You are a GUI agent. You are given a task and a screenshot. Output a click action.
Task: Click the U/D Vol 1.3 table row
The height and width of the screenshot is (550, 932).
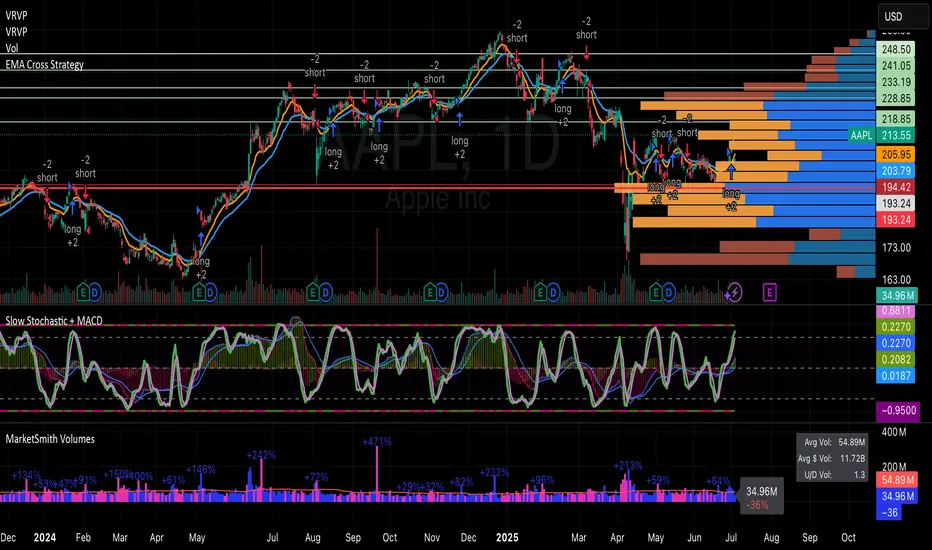832,474
